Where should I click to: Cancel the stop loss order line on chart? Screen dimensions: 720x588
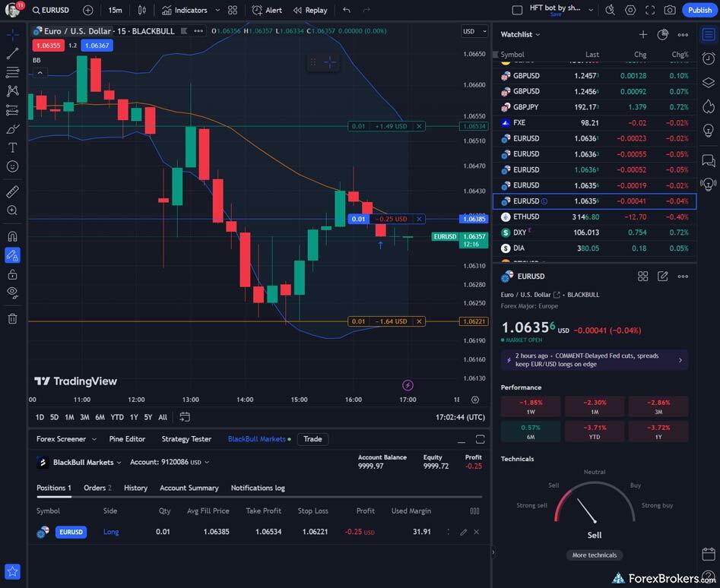pos(419,321)
